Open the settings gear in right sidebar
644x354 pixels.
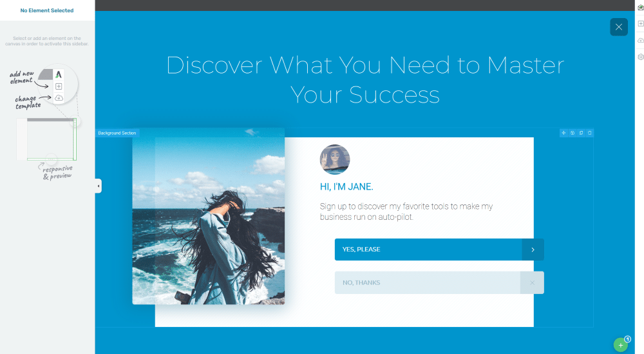(x=640, y=57)
